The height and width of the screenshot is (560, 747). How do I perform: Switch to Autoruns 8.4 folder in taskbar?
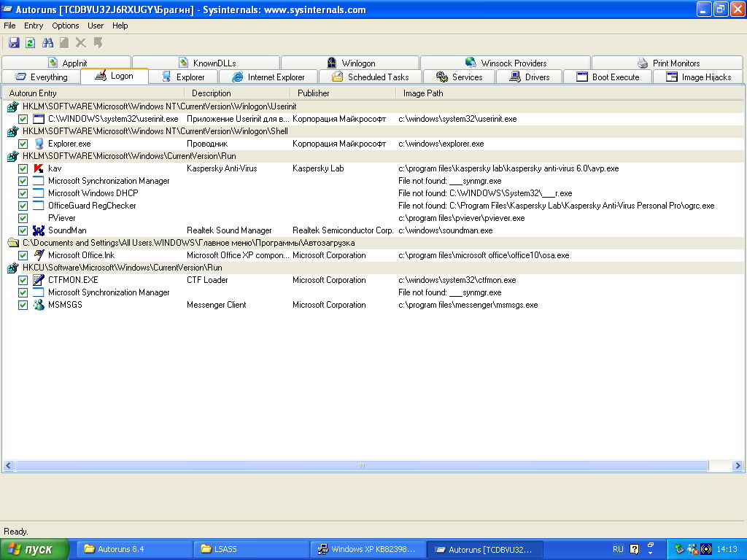(135, 550)
